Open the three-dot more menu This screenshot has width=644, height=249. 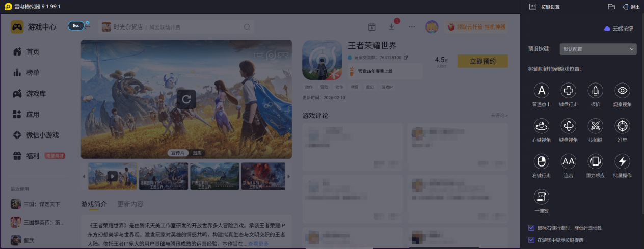[412, 27]
